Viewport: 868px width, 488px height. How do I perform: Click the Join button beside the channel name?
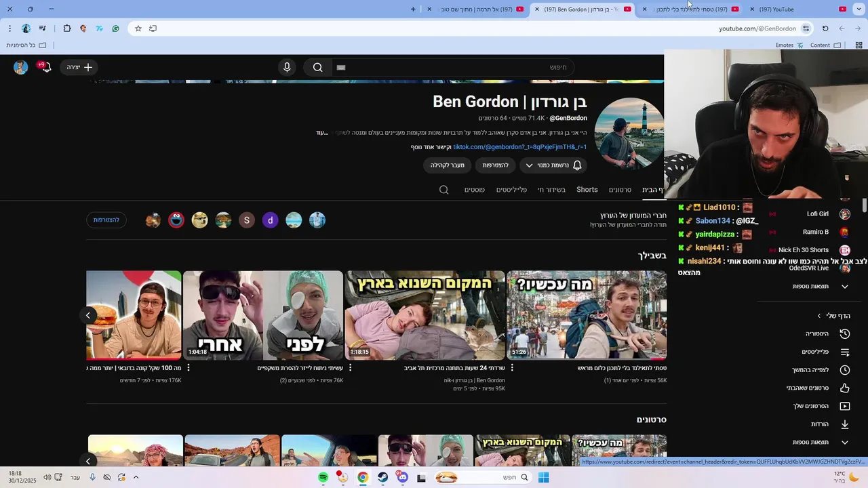496,165
